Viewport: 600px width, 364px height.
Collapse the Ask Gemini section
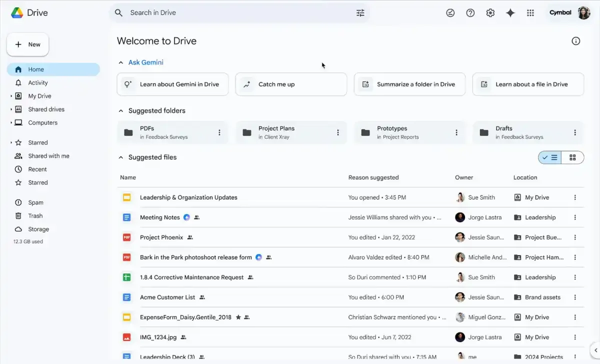(x=120, y=62)
